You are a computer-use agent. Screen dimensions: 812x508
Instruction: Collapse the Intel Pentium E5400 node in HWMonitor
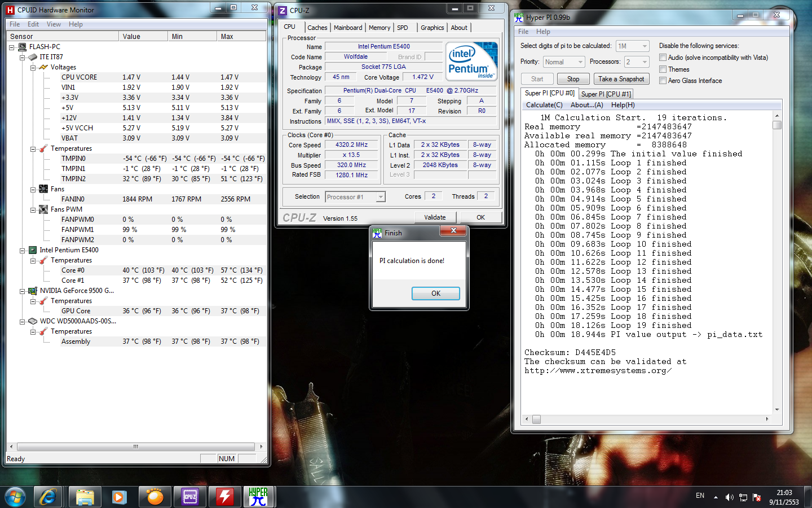tap(23, 251)
